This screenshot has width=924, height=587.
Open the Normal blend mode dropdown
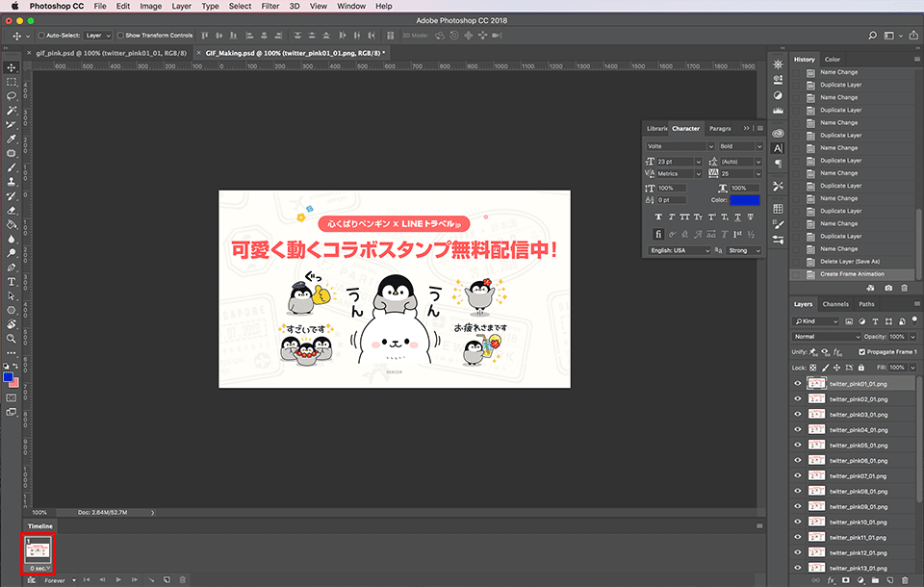tap(826, 337)
